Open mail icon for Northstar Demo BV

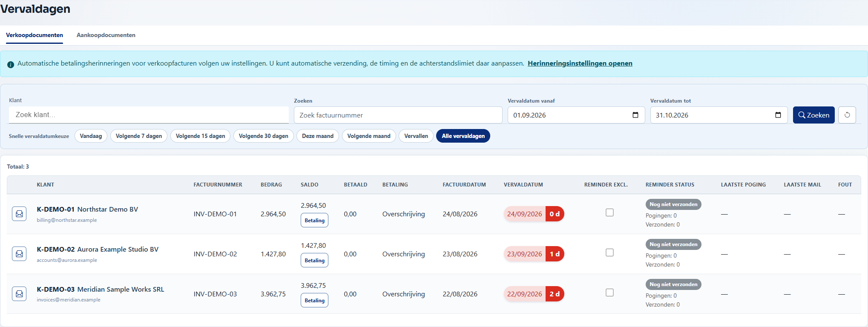pyautogui.click(x=19, y=214)
